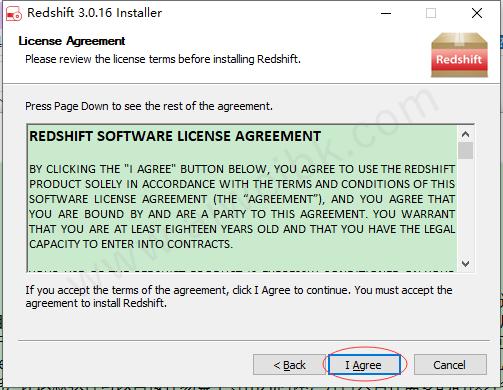This screenshot has height=390, width=503.
Task: Click the scrollbar track below the thumb
Action: [465, 208]
